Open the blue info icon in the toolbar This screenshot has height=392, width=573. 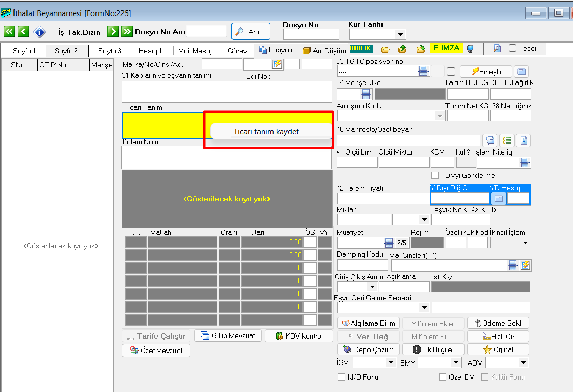coord(39,32)
